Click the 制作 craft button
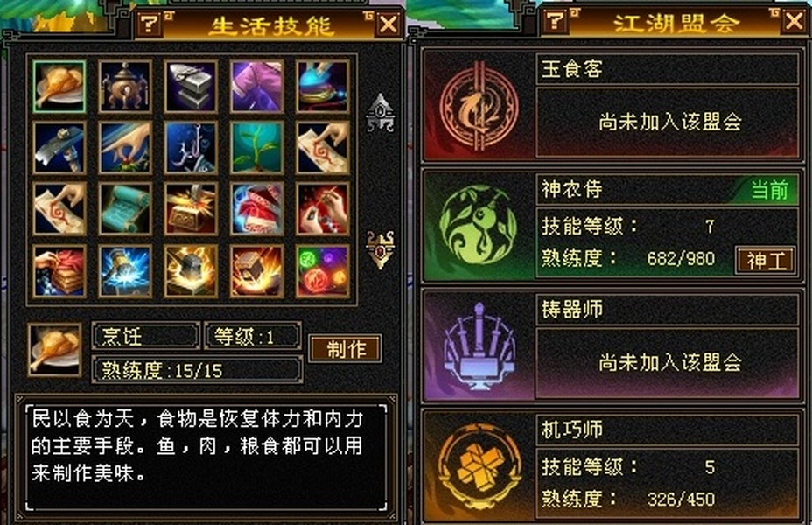This screenshot has height=525, width=812. [x=346, y=348]
